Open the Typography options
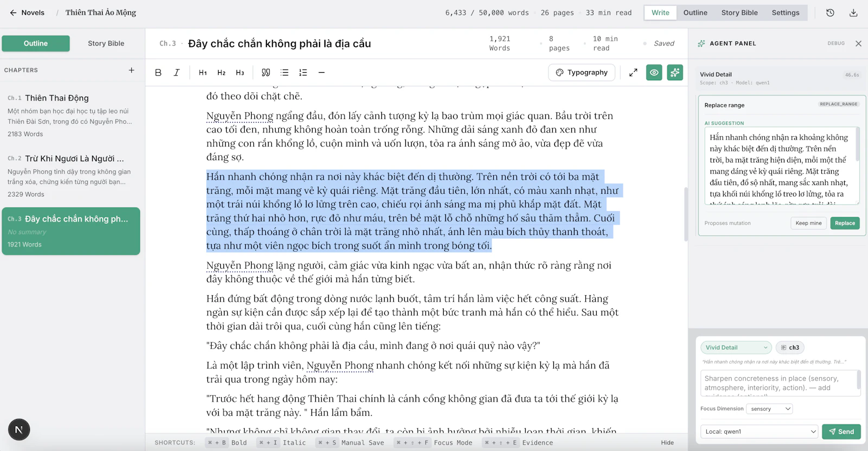 (x=582, y=72)
